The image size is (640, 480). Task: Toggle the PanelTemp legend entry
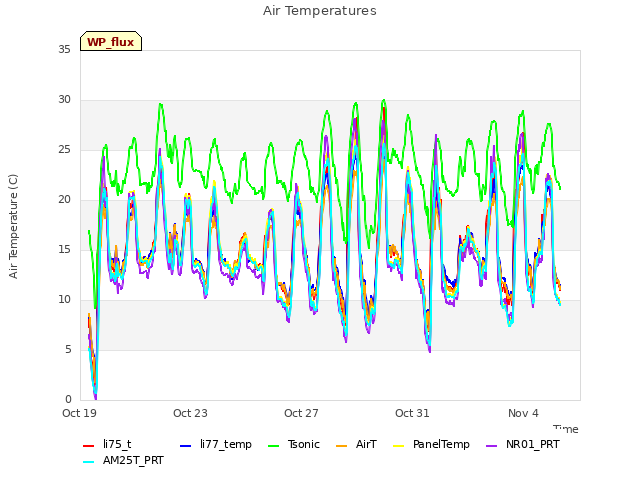pos(431,444)
